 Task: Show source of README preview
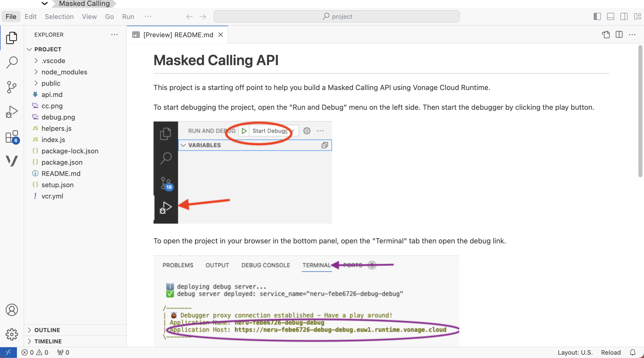click(x=606, y=35)
